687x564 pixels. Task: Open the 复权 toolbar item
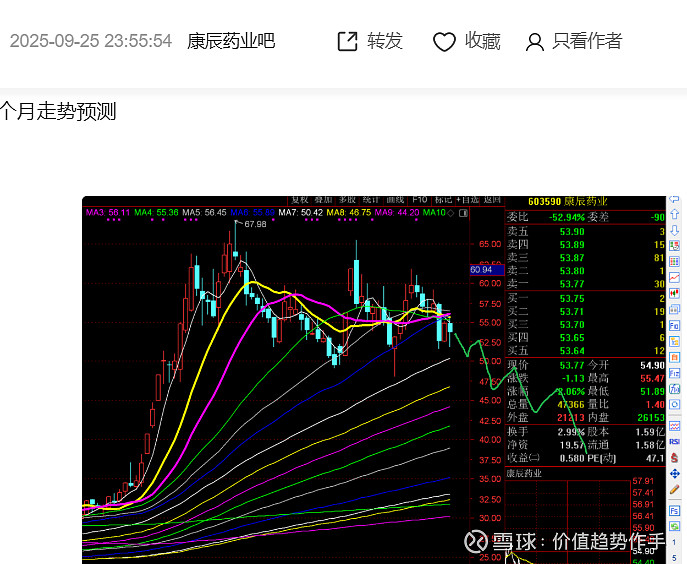click(300, 200)
